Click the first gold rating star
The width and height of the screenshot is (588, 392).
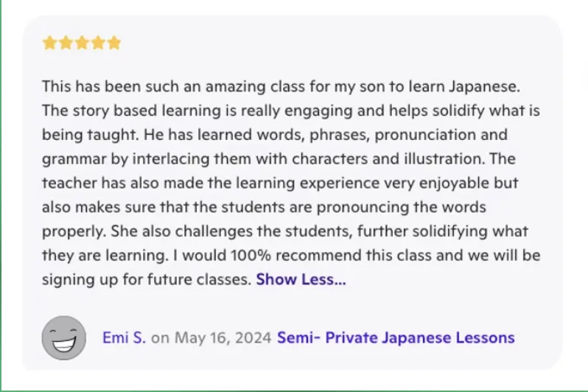click(x=49, y=43)
